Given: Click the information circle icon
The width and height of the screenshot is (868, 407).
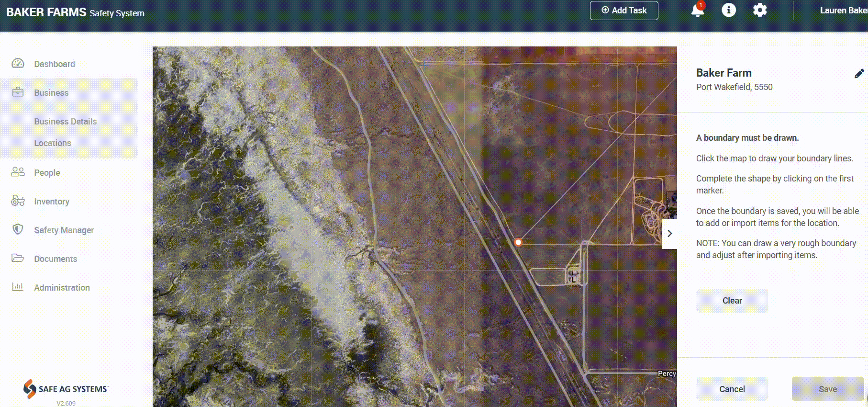Looking at the screenshot, I should click(x=728, y=10).
